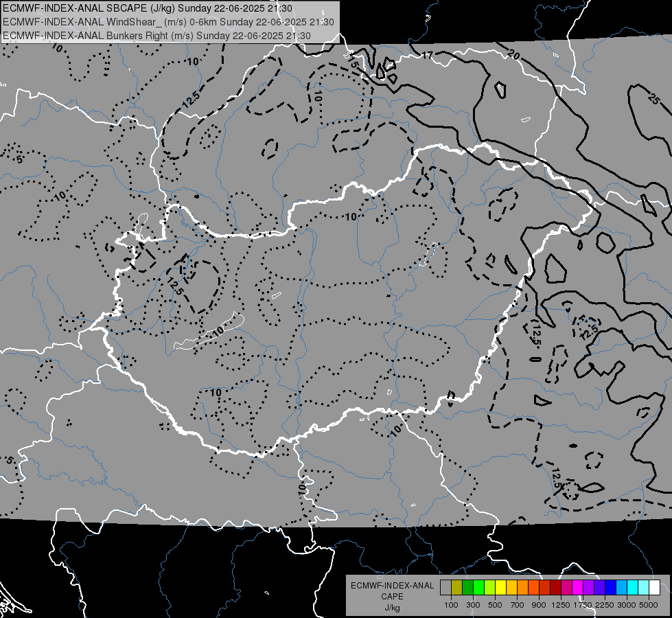Click the olive swatch in CAPE legend
Screen dimensions: 672x618
click(x=457, y=587)
